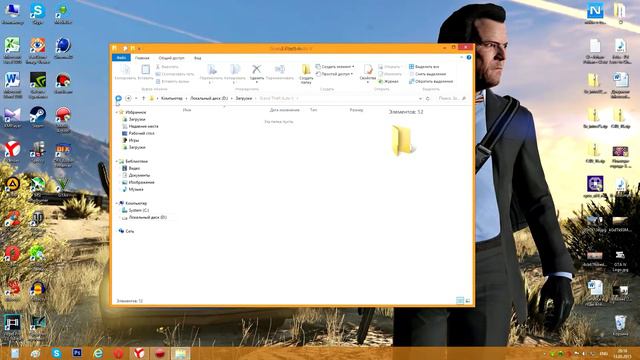Sort by the Дата изменения column header
The width and height of the screenshot is (640, 360).
[284, 110]
